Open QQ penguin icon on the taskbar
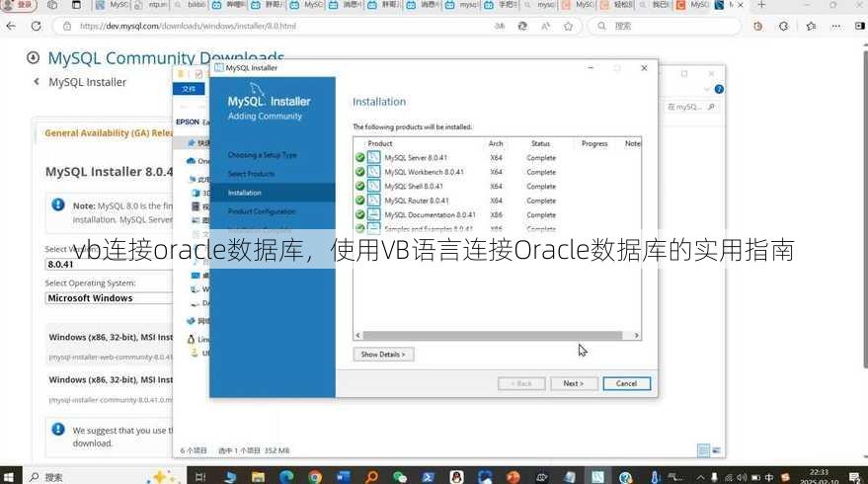This screenshot has width=868, height=484. pos(456,477)
